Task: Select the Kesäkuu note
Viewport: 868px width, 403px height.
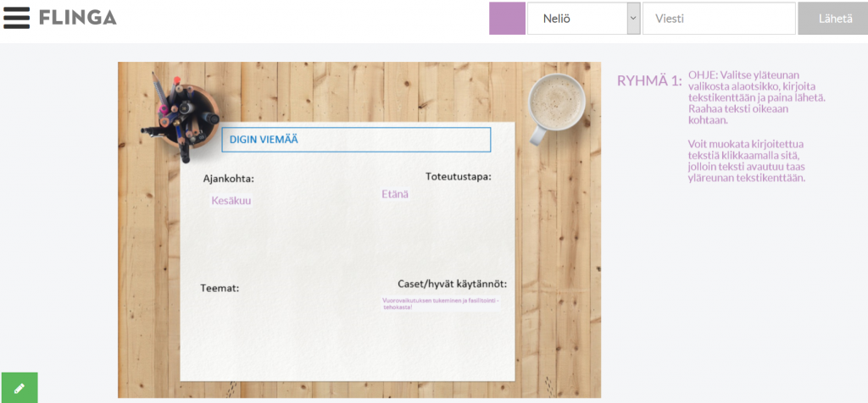Action: point(231,201)
